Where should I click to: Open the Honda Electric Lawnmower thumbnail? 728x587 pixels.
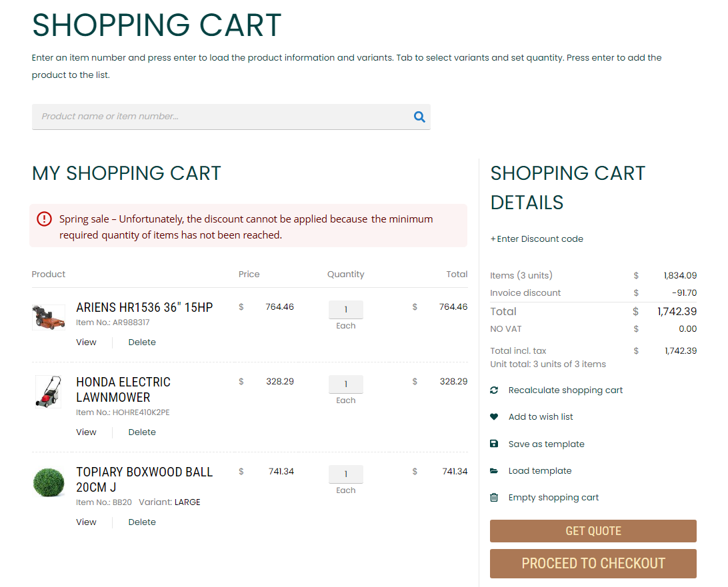pyautogui.click(x=49, y=392)
